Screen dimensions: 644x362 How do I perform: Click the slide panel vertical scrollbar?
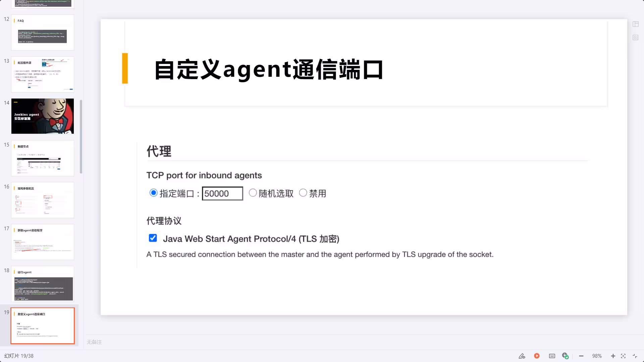[81, 137]
